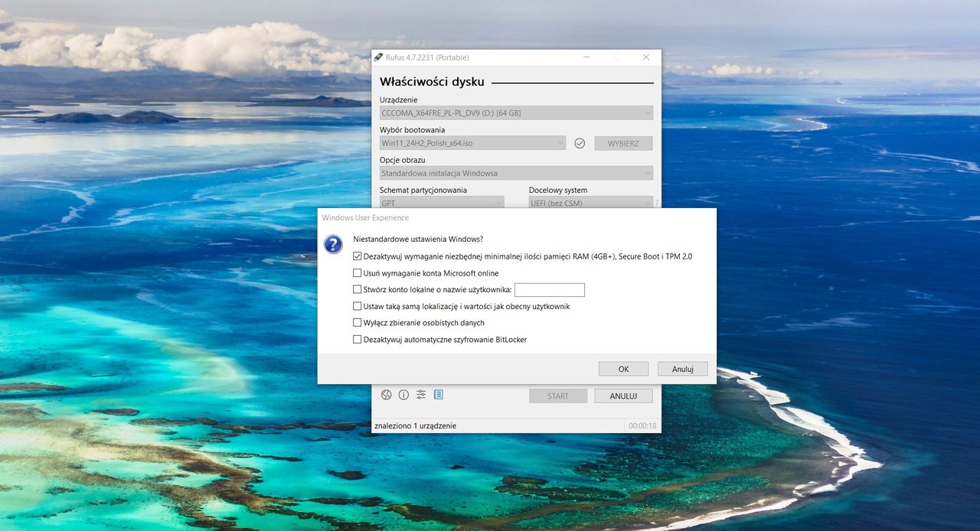Click the help question mark beside Docelowy system
This screenshot has height=531, width=980.
coord(656,203)
